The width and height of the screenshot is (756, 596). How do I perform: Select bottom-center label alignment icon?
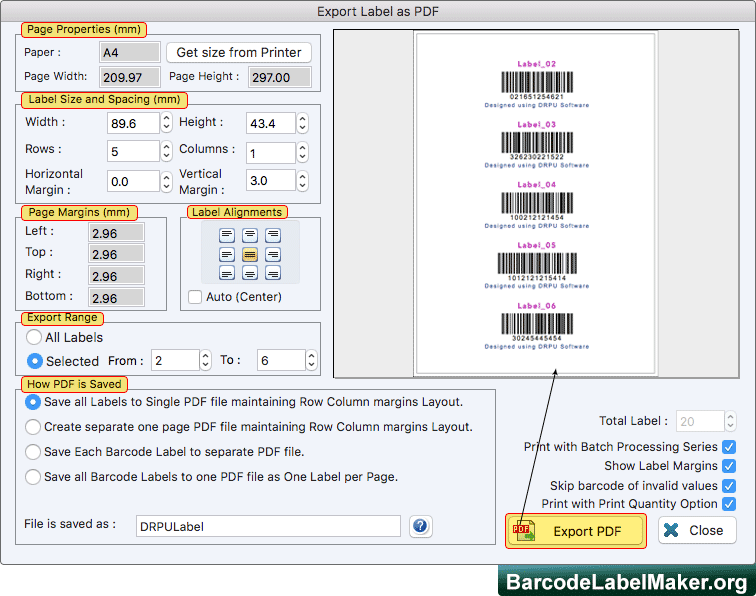(250, 273)
